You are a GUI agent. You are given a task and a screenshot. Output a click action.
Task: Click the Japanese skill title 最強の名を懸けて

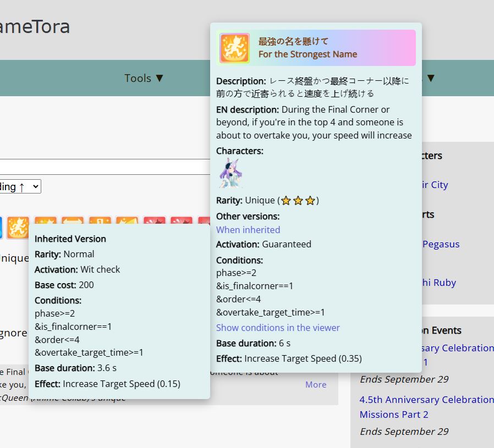(x=293, y=41)
